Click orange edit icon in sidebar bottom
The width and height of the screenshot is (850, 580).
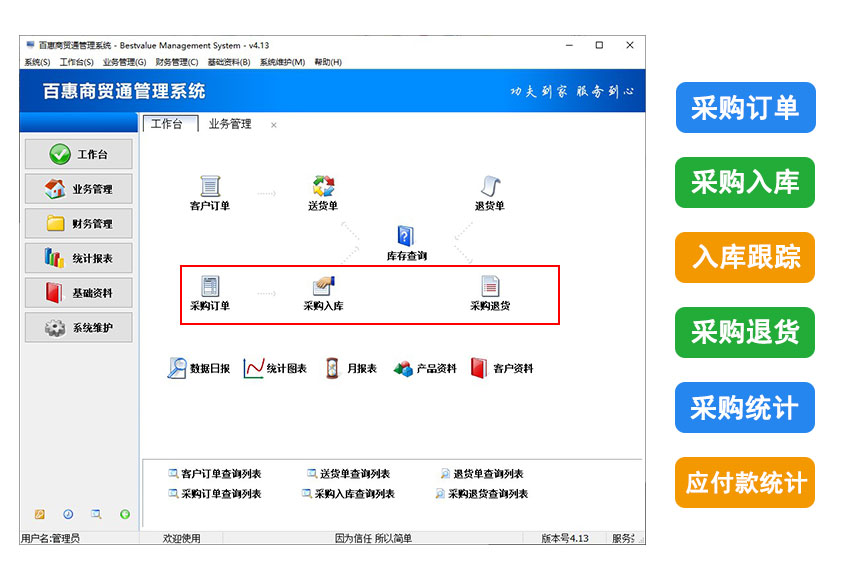(x=40, y=514)
